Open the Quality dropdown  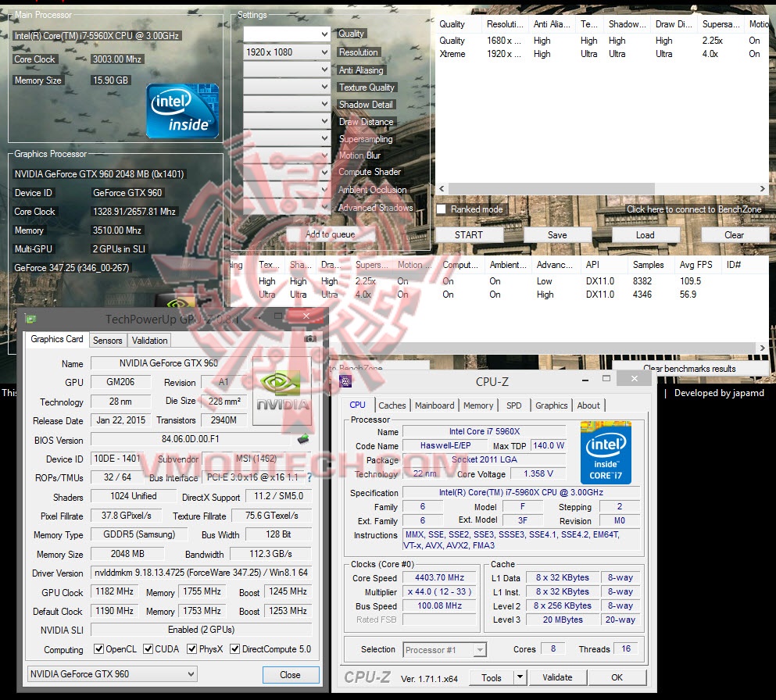tap(287, 34)
